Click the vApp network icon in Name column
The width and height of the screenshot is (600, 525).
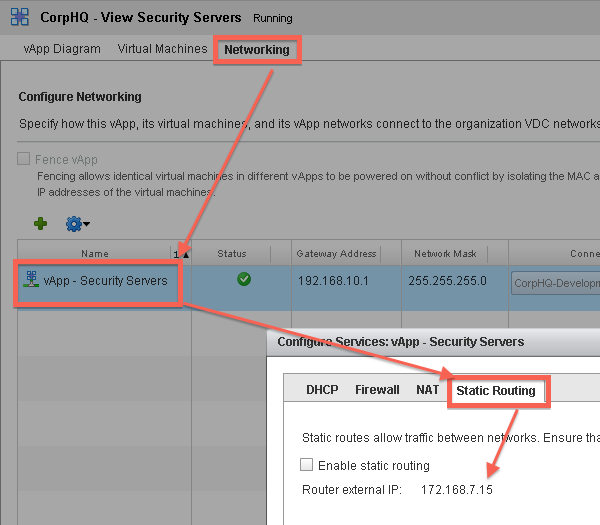[x=29, y=280]
